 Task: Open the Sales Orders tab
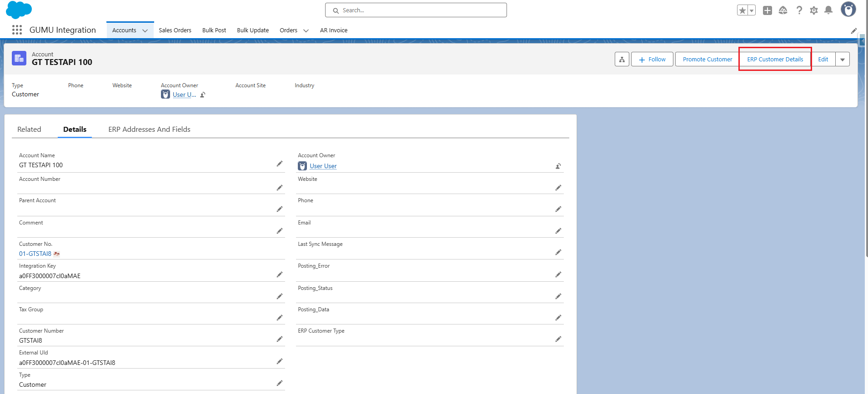(175, 30)
